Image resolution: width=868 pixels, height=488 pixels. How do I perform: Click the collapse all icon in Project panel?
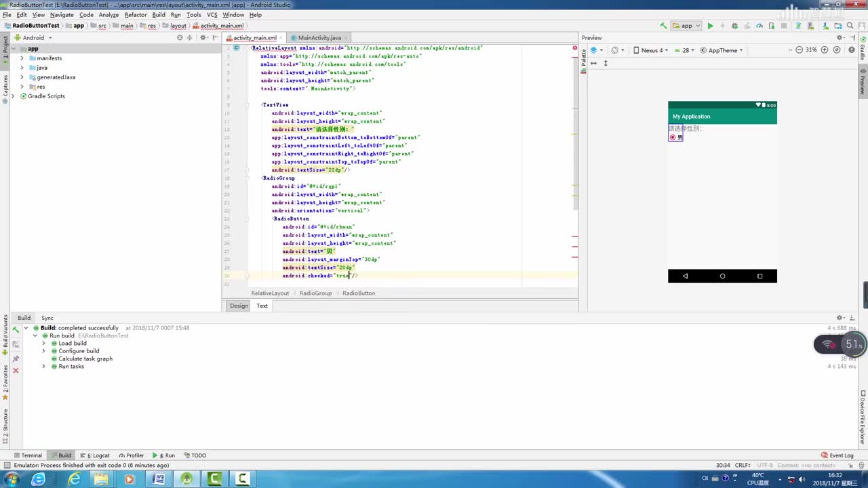click(x=189, y=37)
